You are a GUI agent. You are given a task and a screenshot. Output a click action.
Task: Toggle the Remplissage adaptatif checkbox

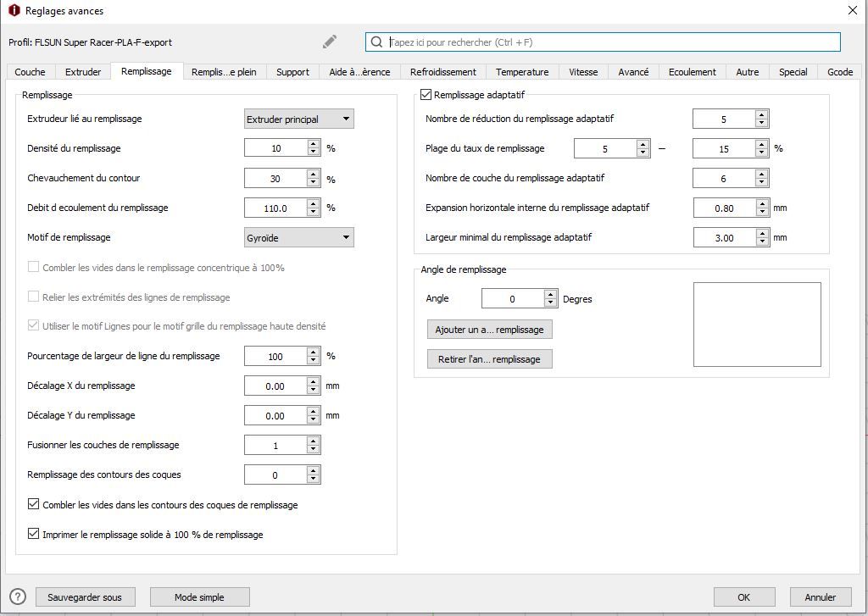point(426,95)
